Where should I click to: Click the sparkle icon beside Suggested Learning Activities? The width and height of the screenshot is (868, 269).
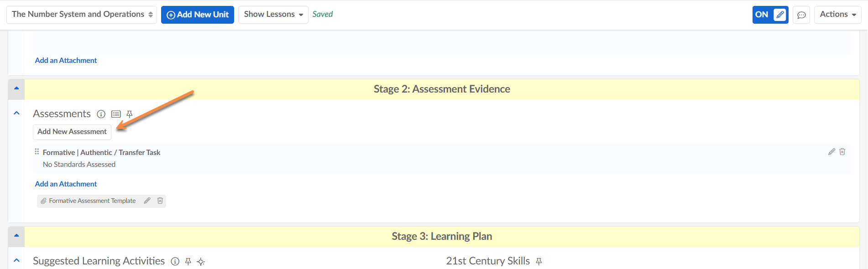tap(201, 262)
